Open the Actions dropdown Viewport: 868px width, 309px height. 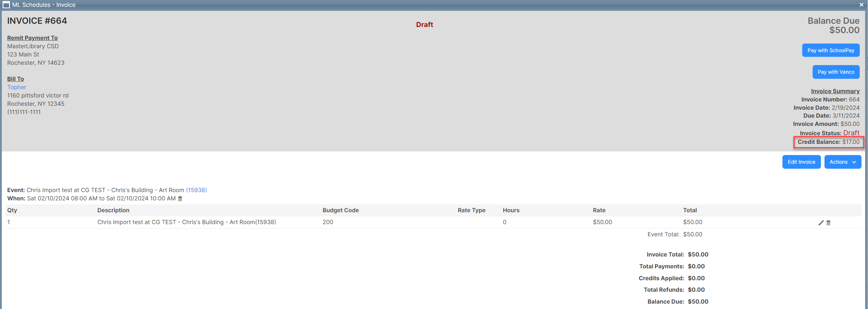(x=842, y=162)
